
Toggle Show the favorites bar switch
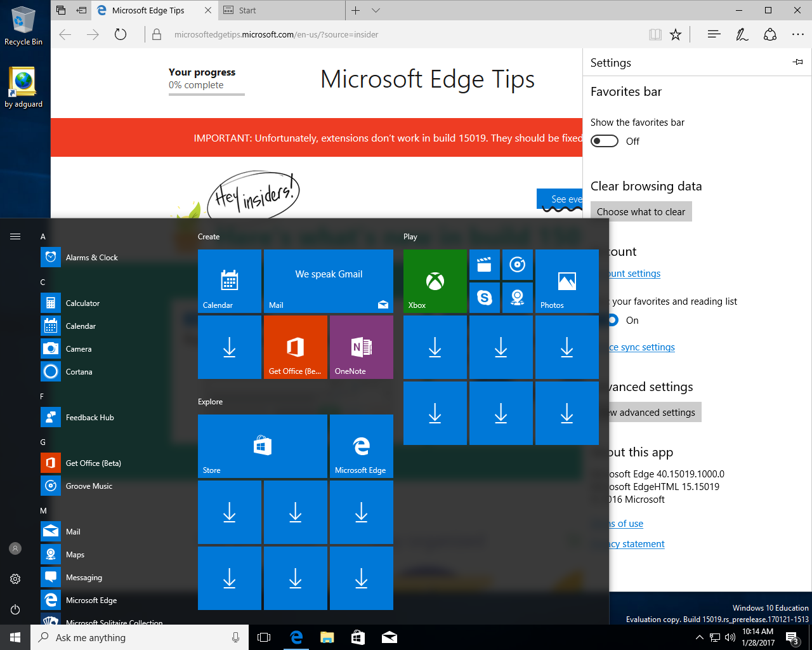pyautogui.click(x=605, y=141)
